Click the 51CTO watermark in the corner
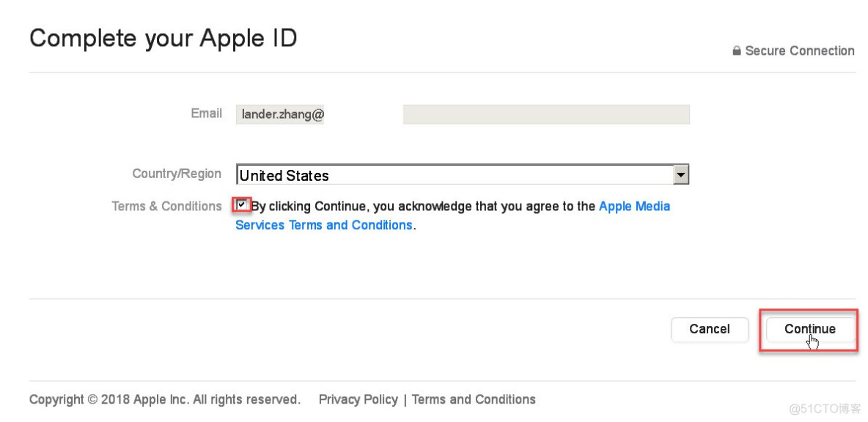 (x=825, y=409)
